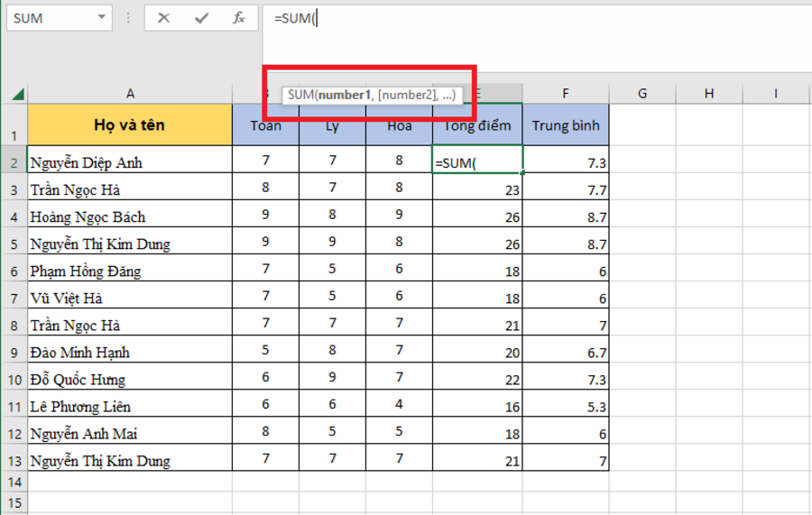This screenshot has height=515, width=812.
Task: Open Insert Function fx dialog
Action: [239, 18]
